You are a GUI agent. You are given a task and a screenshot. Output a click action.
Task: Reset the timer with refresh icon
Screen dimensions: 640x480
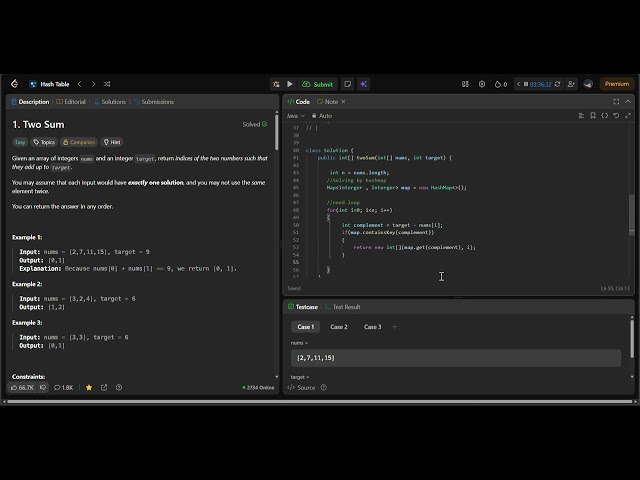[x=557, y=84]
